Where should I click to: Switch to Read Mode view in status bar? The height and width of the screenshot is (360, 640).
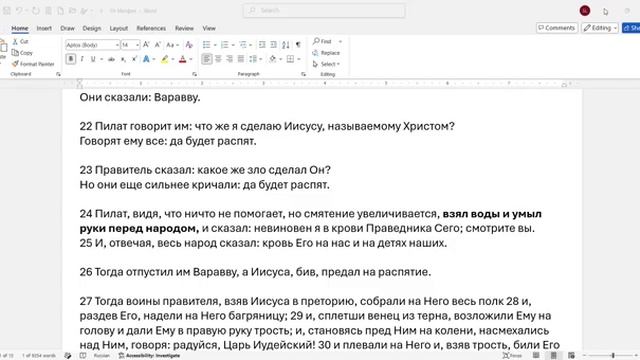click(x=536, y=356)
